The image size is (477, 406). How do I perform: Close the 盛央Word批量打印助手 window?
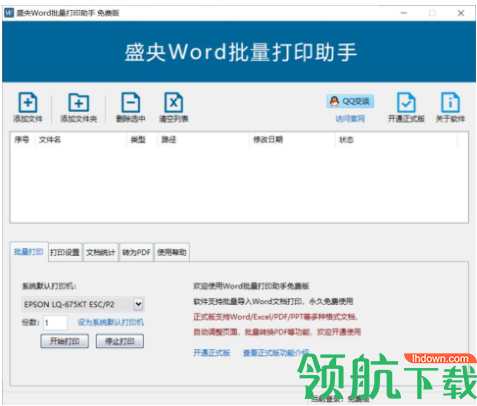(461, 13)
